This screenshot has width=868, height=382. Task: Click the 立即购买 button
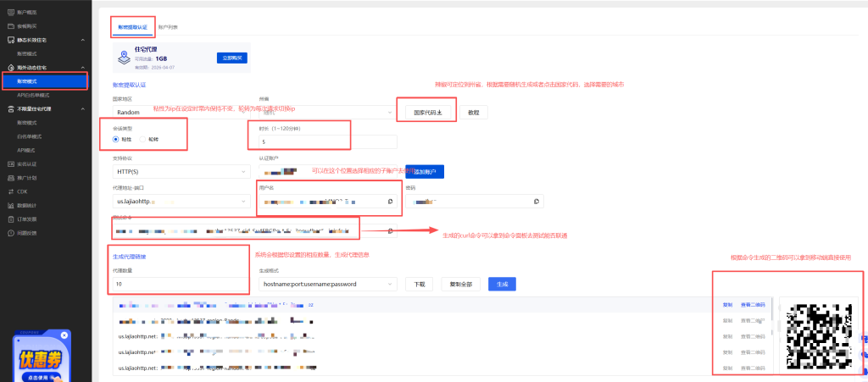point(232,58)
